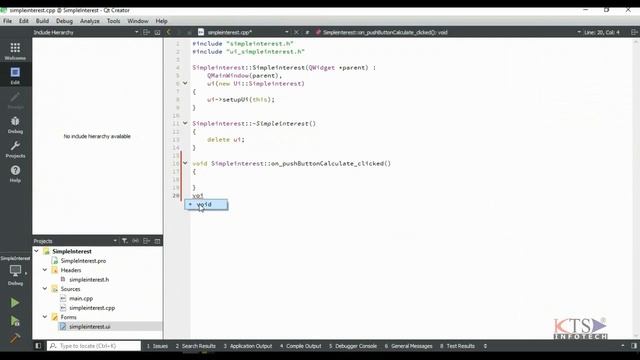Screen dimensions: 640x360
Task: Open the Build menu
Action: click(42, 21)
